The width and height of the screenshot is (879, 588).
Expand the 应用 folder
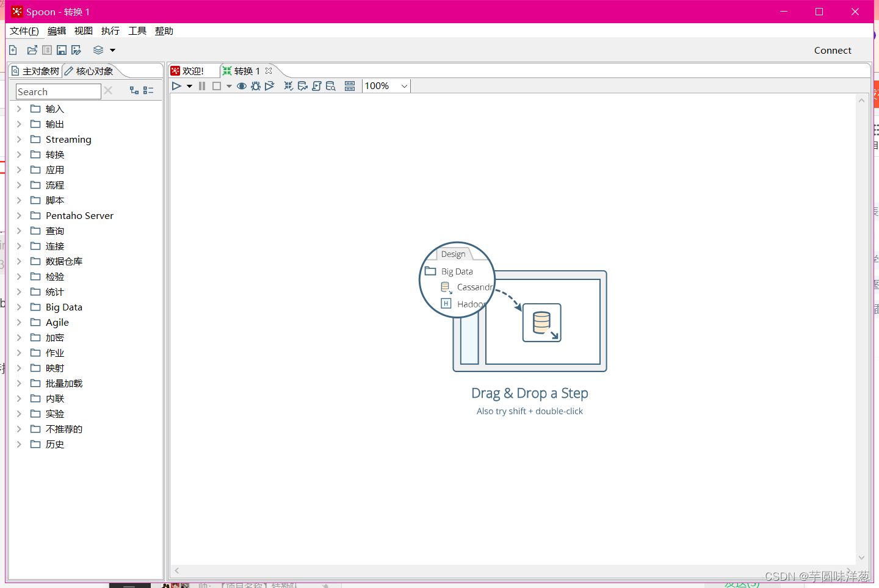tap(19, 170)
